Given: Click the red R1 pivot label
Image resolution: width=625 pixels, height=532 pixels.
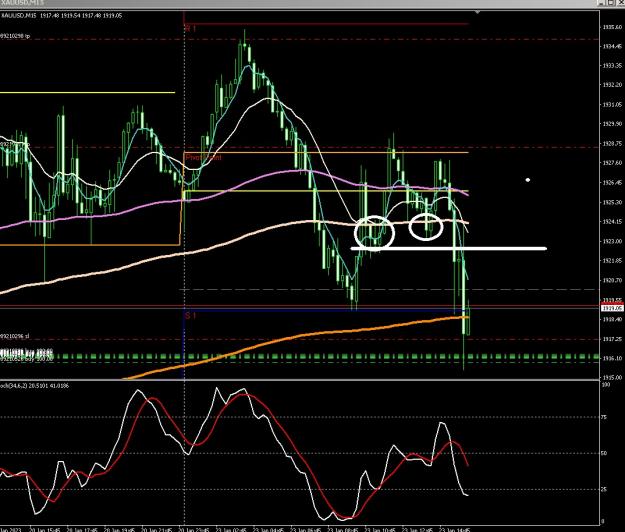Looking at the screenshot, I should [x=191, y=28].
